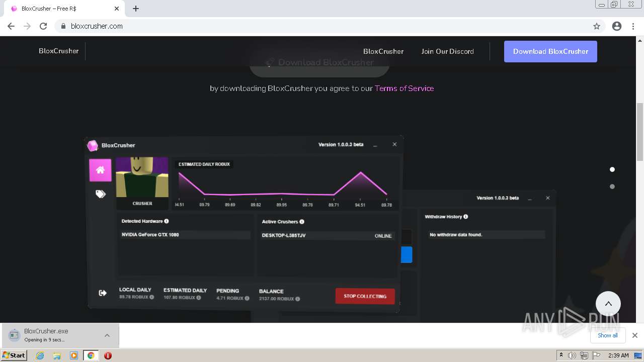The image size is (644, 362).
Task: Expand the BloxCrusher.exe download options arrow
Action: tap(107, 335)
